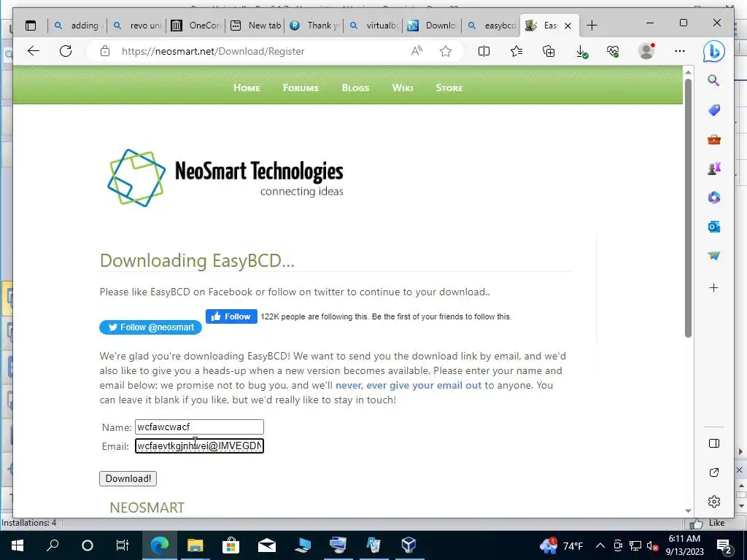747x560 pixels.
Task: Reload the page with Refresh icon
Action: tap(66, 51)
